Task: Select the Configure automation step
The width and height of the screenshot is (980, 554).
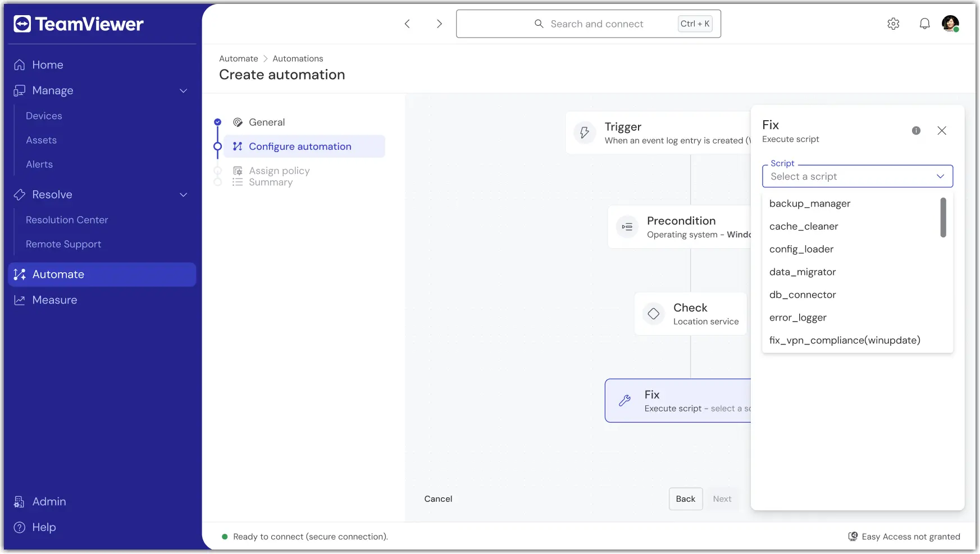Action: tap(304, 146)
